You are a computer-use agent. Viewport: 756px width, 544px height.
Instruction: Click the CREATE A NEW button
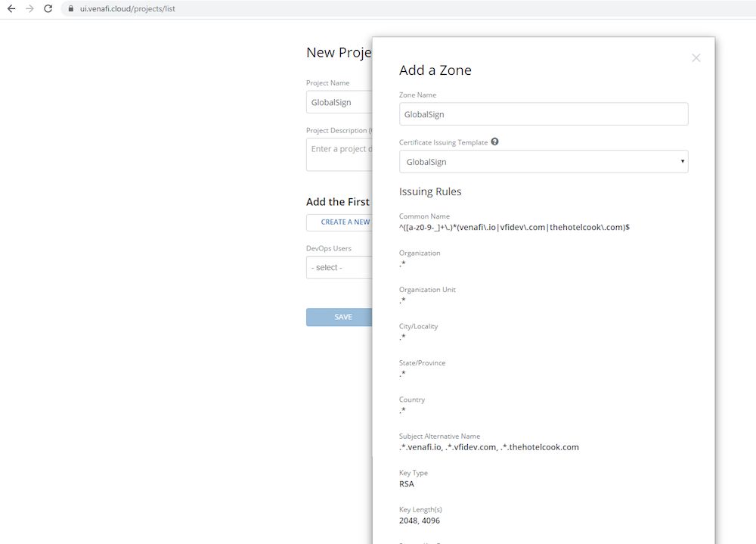click(x=339, y=222)
